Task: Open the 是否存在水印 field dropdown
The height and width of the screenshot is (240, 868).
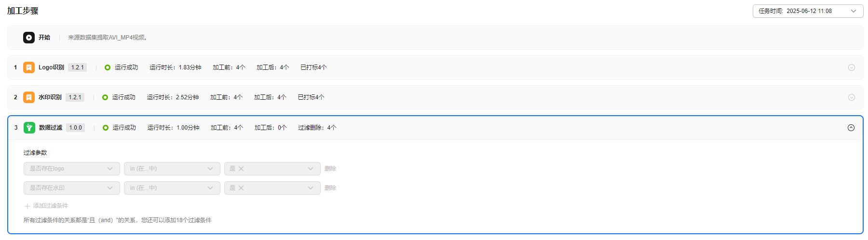Action: point(71,188)
